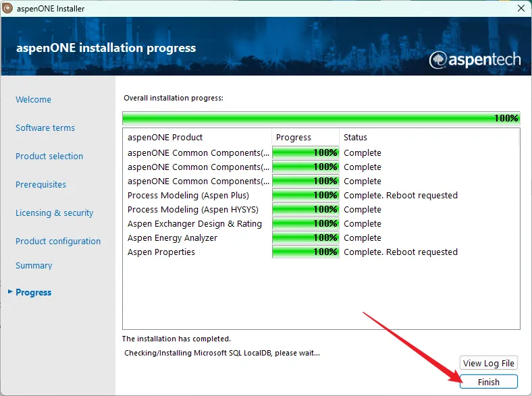Image resolution: width=532 pixels, height=396 pixels.
Task: Click the Aspen Plus row progress bar
Action: click(x=305, y=195)
